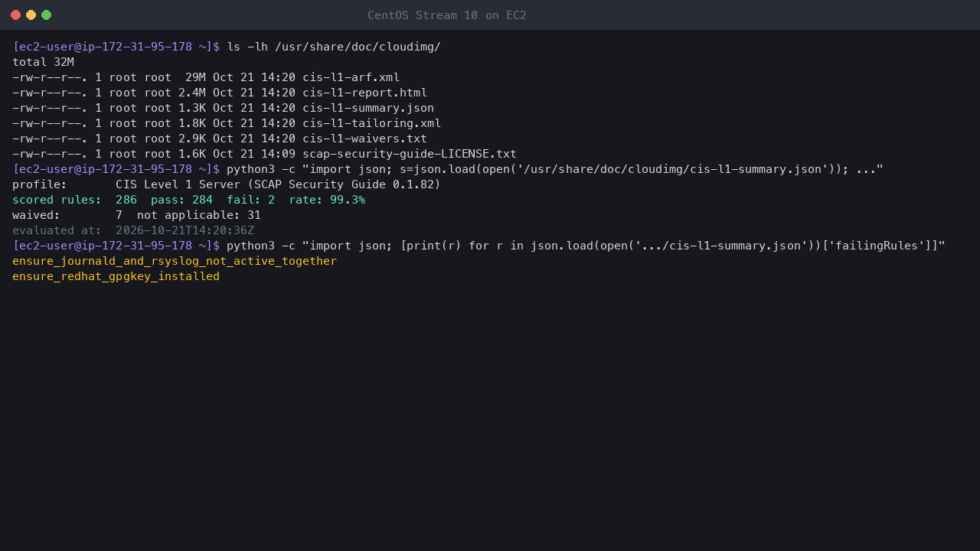Select the scap-security-guide-LICENSE.txt file name
Screen dimensions: 980x551
click(410, 154)
